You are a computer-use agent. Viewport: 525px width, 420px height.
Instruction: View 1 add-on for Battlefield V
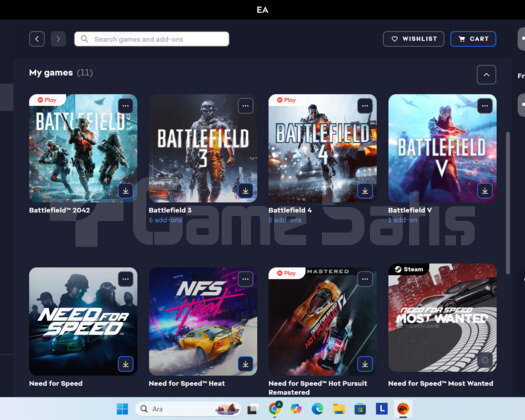(402, 220)
